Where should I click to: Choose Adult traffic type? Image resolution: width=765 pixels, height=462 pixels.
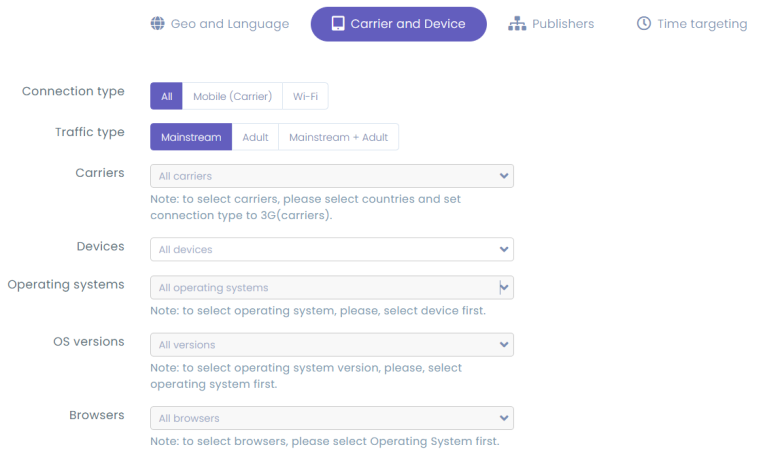click(x=255, y=137)
